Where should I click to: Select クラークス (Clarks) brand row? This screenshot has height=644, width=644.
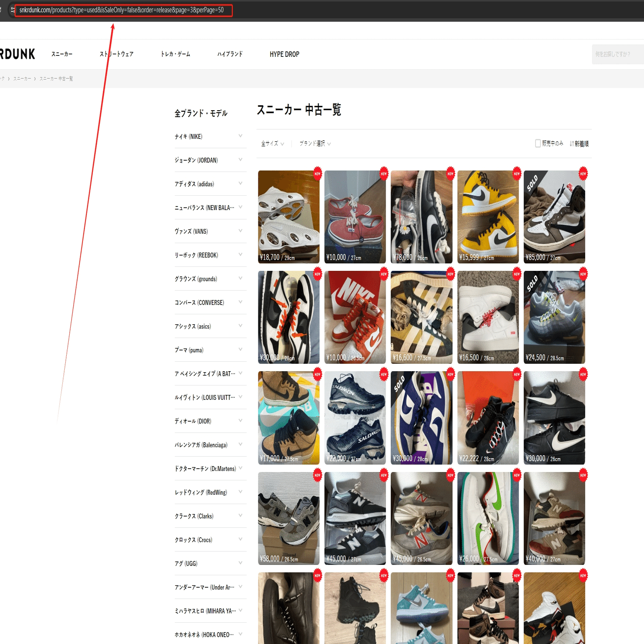tap(210, 516)
